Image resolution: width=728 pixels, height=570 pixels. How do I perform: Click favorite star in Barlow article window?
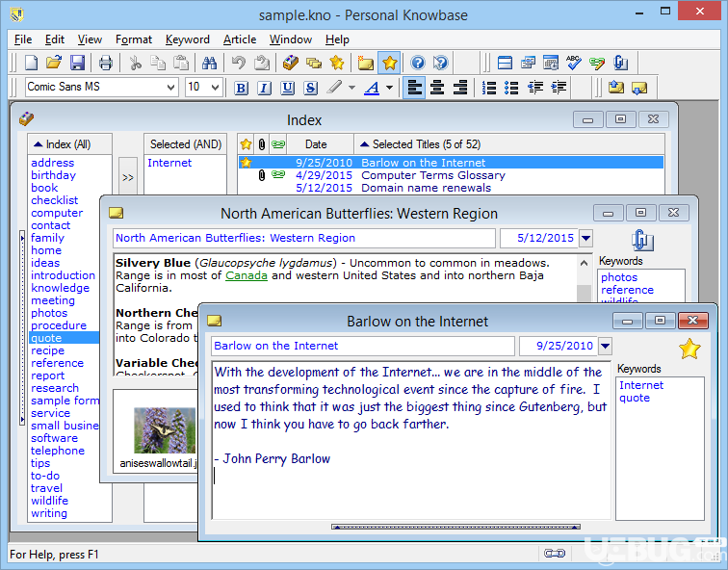(689, 350)
